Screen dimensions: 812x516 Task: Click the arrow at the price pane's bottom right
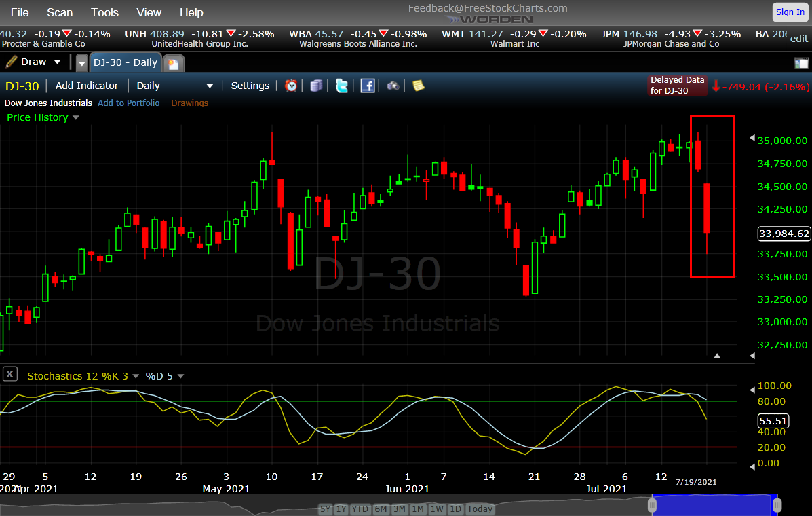752,356
